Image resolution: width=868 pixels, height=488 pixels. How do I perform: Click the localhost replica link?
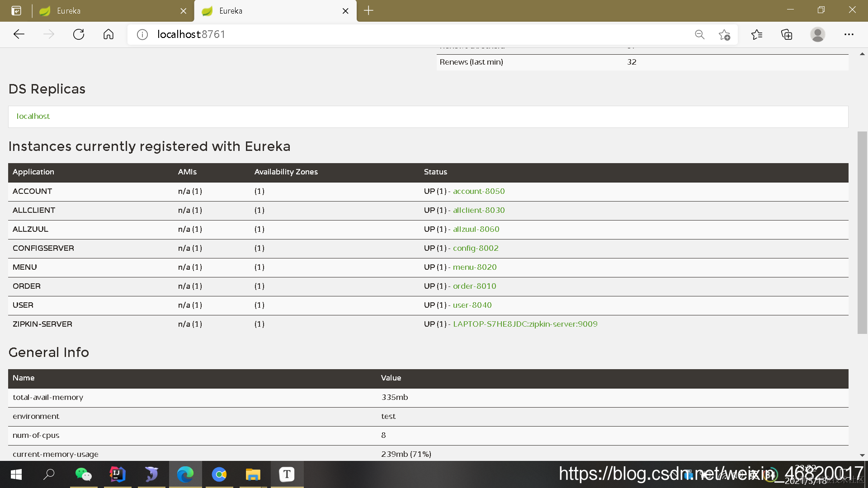[33, 116]
